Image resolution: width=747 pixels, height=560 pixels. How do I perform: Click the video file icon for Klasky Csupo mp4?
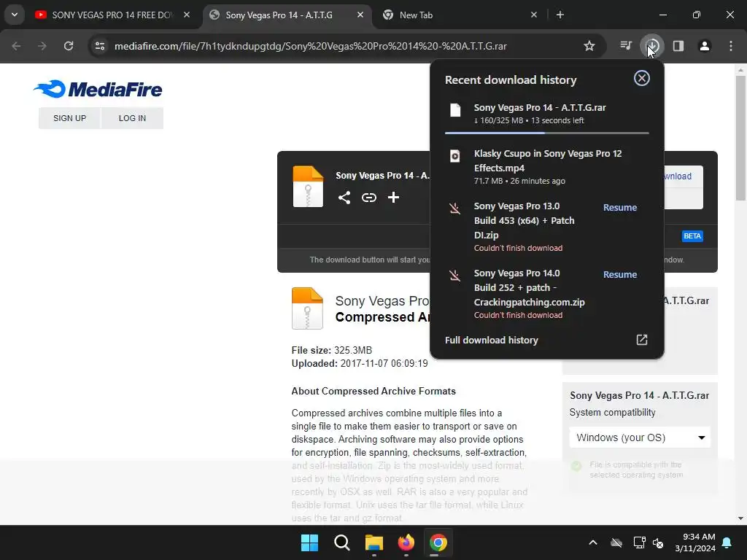(455, 156)
